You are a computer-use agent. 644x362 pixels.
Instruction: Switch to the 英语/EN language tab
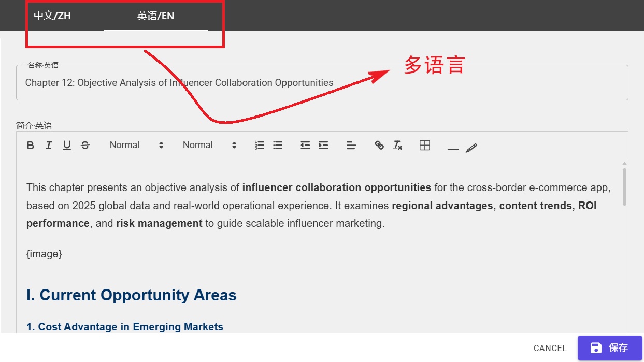click(155, 16)
